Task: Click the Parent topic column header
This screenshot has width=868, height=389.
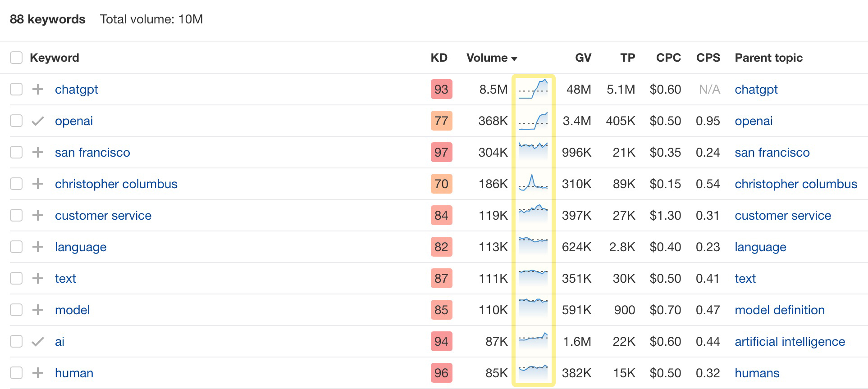Action: (x=769, y=58)
